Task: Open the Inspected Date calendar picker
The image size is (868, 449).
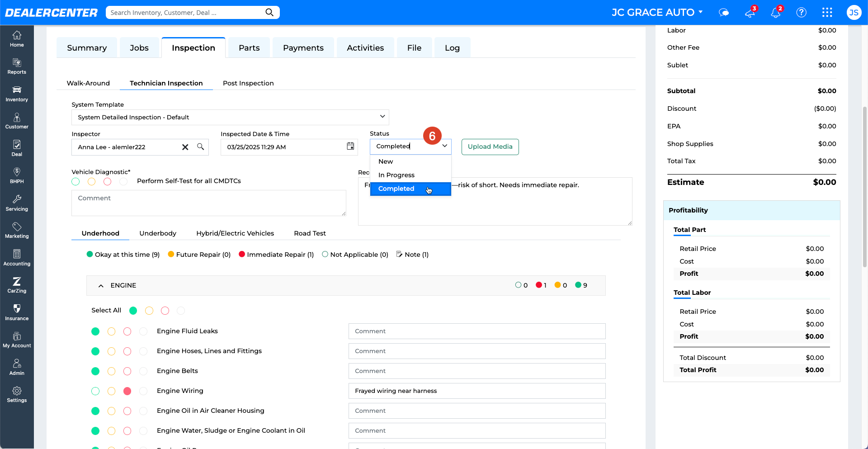Action: [x=350, y=146]
